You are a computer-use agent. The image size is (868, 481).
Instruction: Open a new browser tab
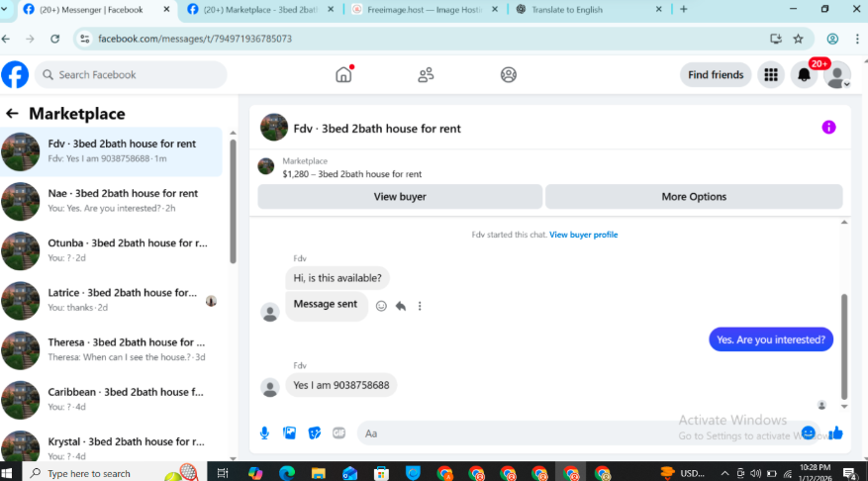pyautogui.click(x=684, y=10)
